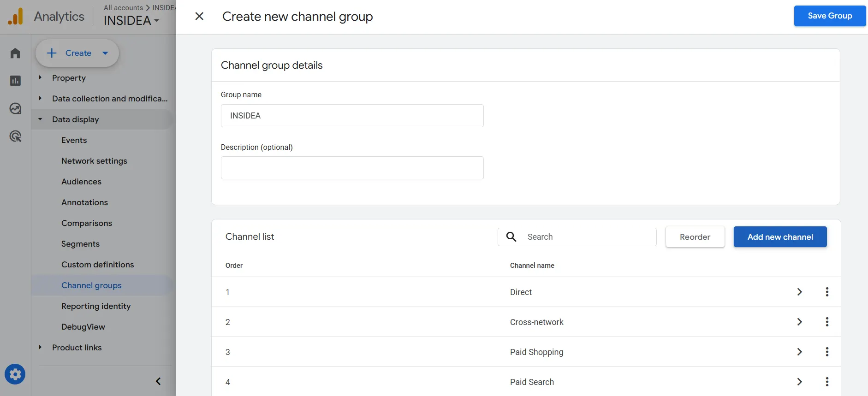Open DebugView
The height and width of the screenshot is (396, 868).
pos(83,327)
